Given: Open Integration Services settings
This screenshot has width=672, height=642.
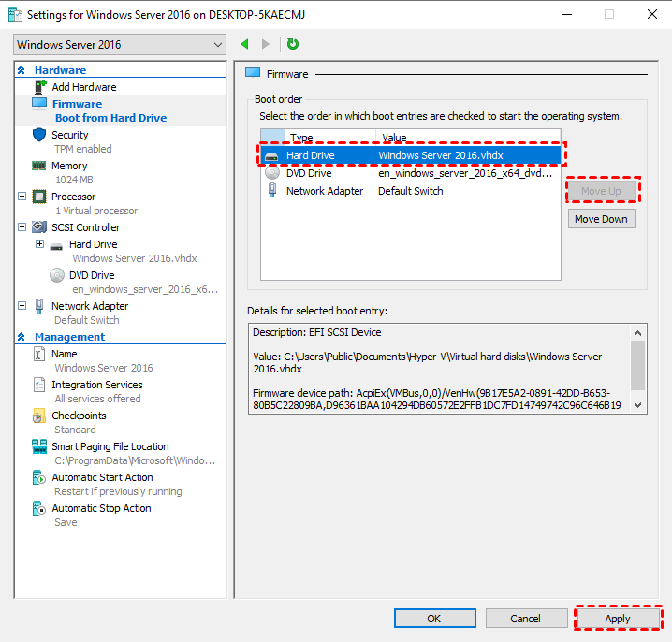Looking at the screenshot, I should point(96,385).
